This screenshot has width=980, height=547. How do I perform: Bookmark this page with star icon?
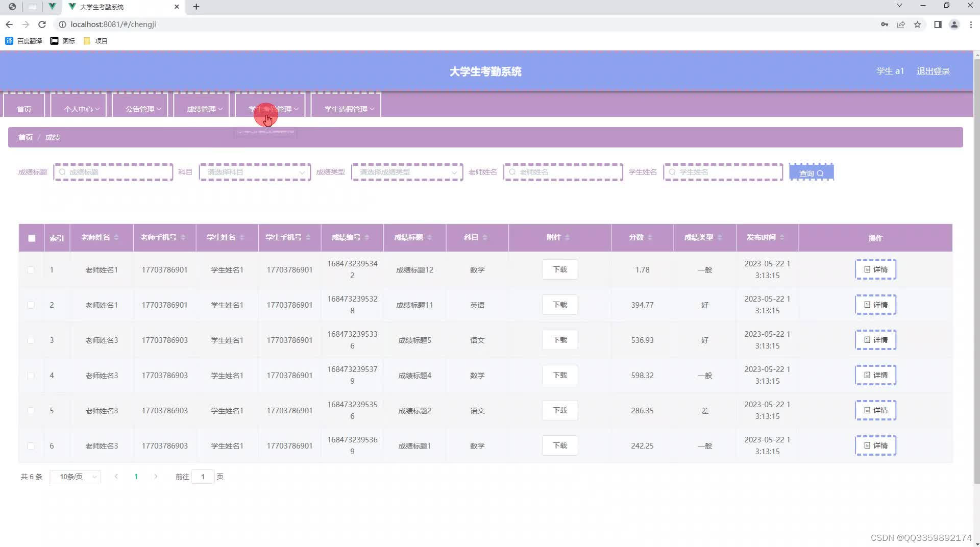click(x=917, y=24)
